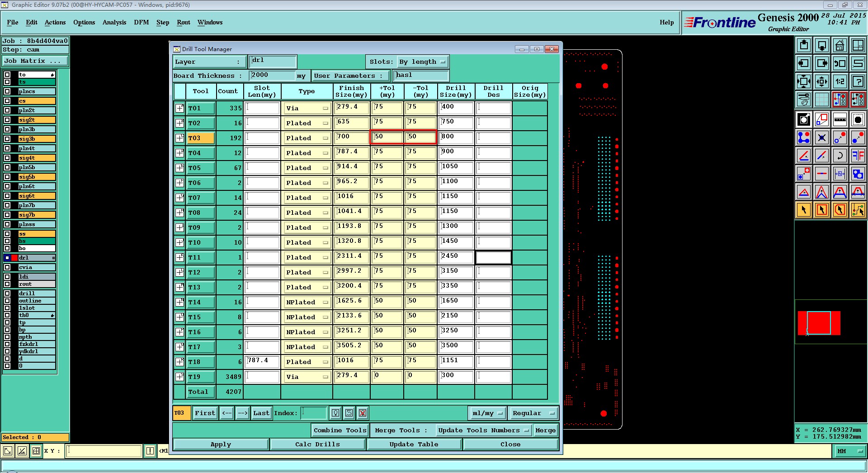Open the ml/my units dropdown

pyautogui.click(x=487, y=413)
